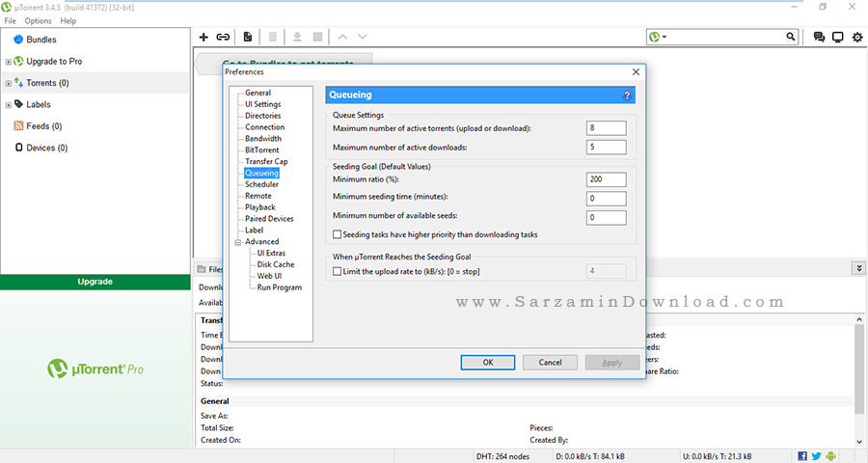This screenshot has width=868, height=463.
Task: Open the File menu
Action: tap(10, 20)
